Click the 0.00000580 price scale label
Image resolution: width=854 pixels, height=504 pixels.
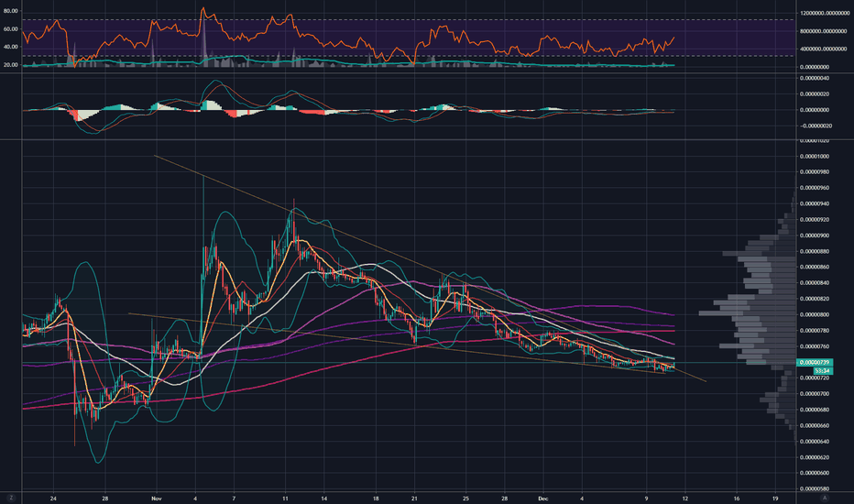[814, 488]
